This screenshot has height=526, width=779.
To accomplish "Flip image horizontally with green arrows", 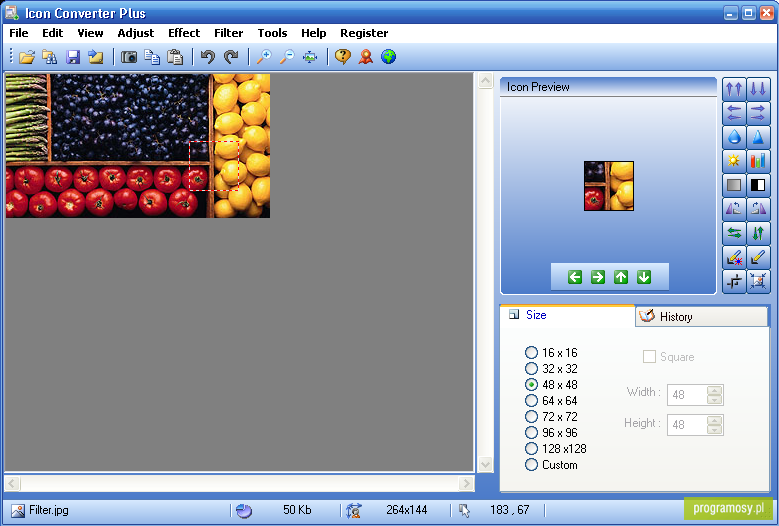I will tap(734, 232).
